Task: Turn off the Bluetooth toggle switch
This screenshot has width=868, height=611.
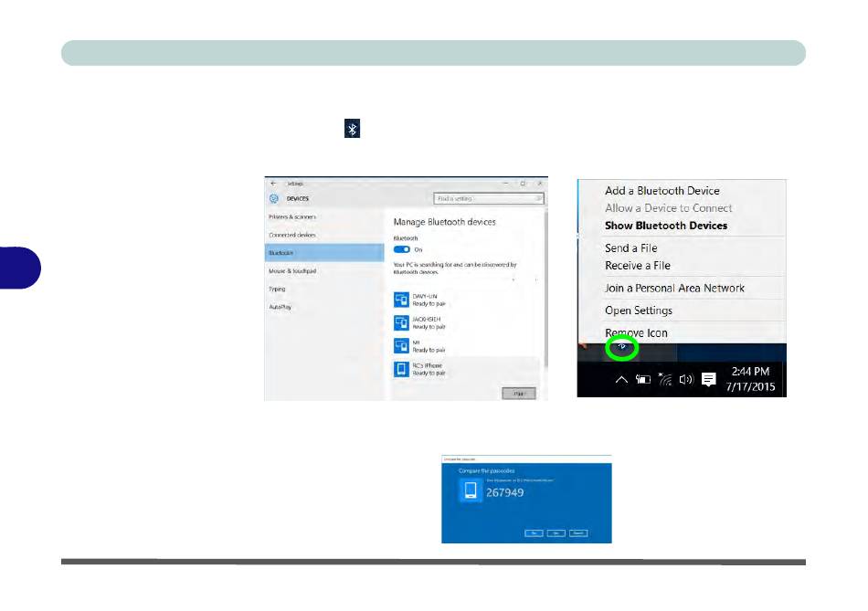Action: point(401,248)
